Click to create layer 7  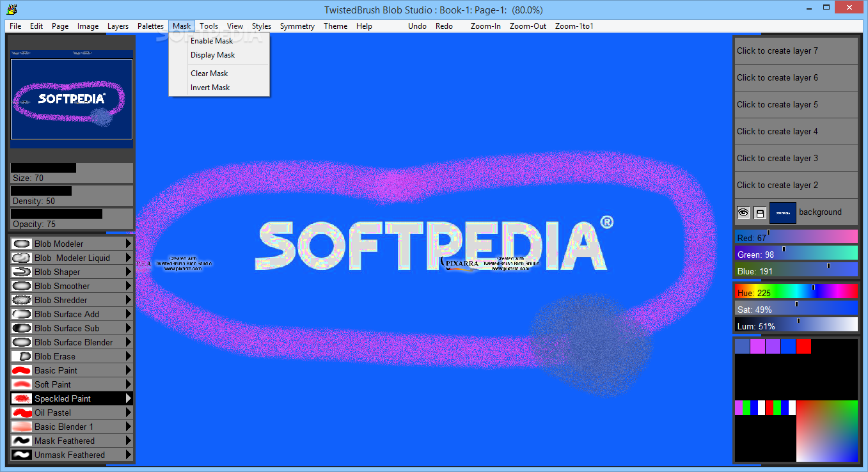(795, 51)
